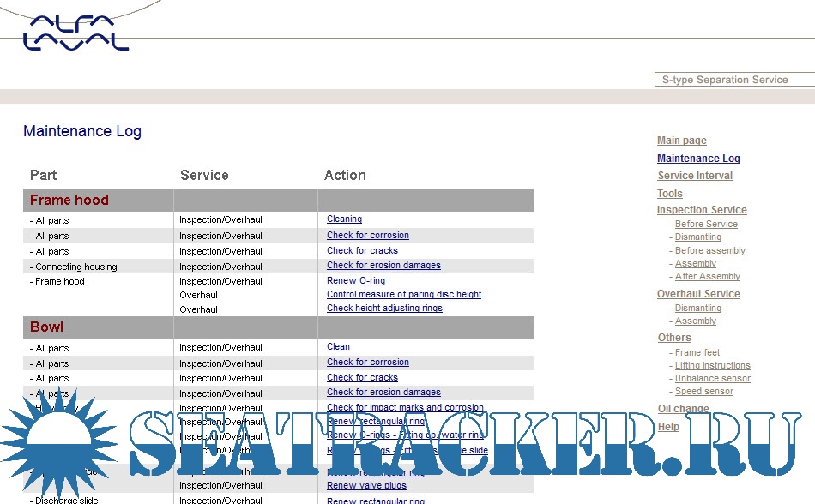This screenshot has width=815, height=504.
Task: Open the Tools sidebar link
Action: pyautogui.click(x=669, y=194)
